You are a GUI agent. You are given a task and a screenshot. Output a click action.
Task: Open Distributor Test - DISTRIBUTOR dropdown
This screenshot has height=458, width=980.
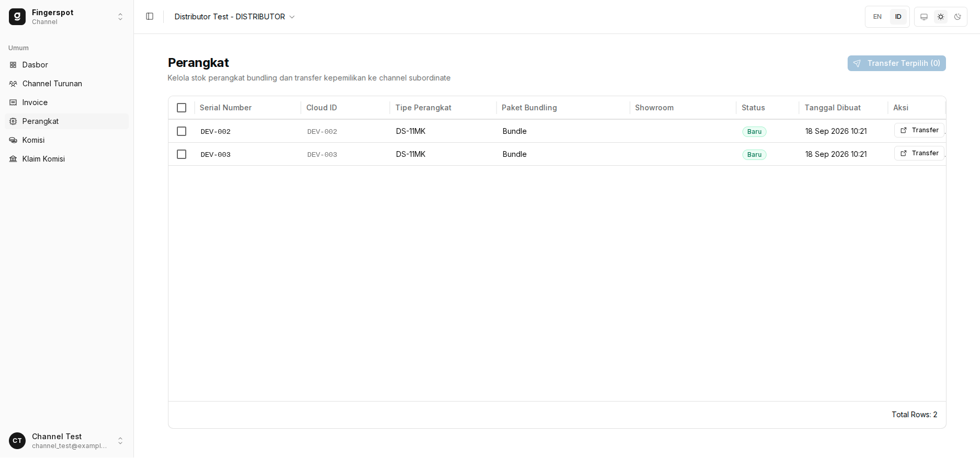click(234, 17)
